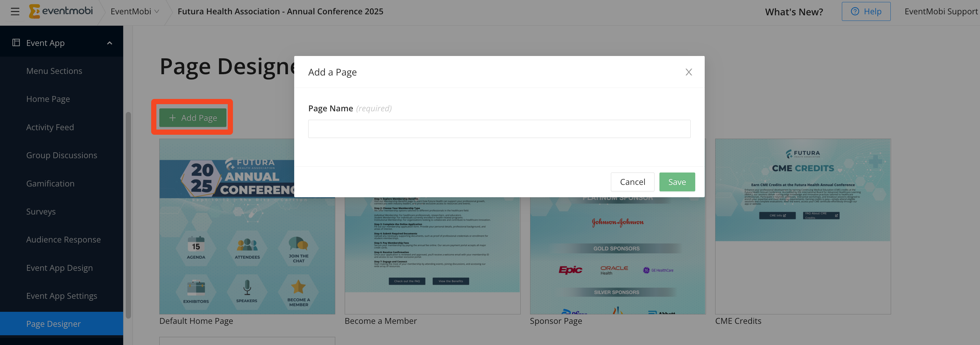
Task: Open What's New link
Action: pos(794,12)
